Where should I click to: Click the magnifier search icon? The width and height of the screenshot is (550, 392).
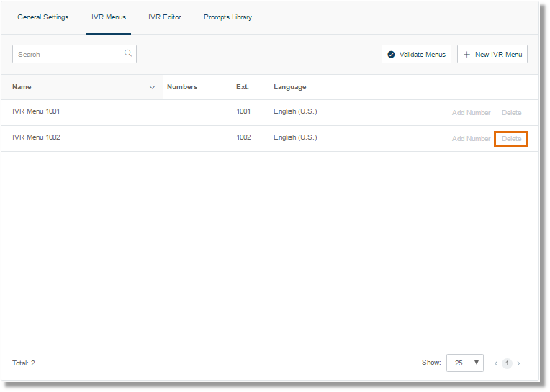(x=128, y=53)
